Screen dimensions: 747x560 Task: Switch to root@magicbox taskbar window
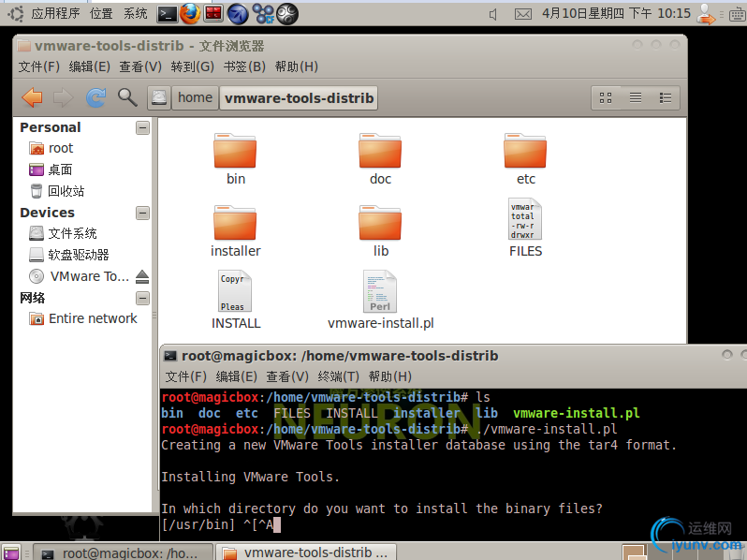[124, 553]
